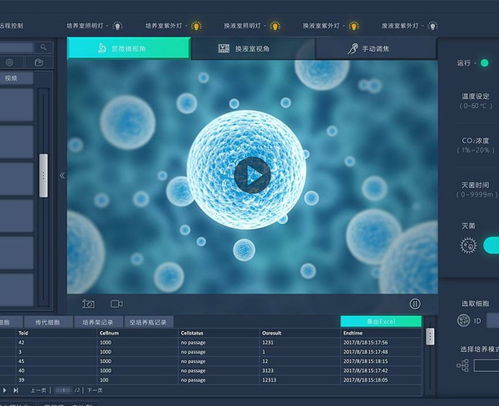This screenshot has height=406, width=499.
Task: Click the search magnifier icon
Action: [x=43, y=47]
